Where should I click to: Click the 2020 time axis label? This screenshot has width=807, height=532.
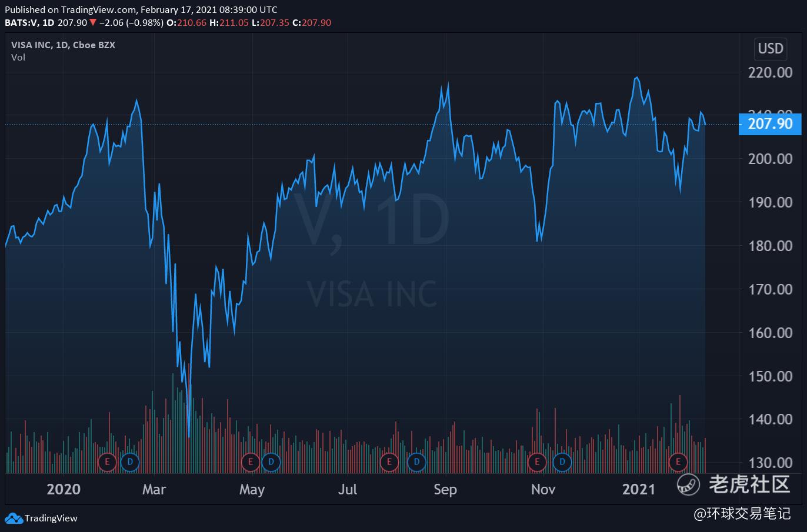coord(64,489)
